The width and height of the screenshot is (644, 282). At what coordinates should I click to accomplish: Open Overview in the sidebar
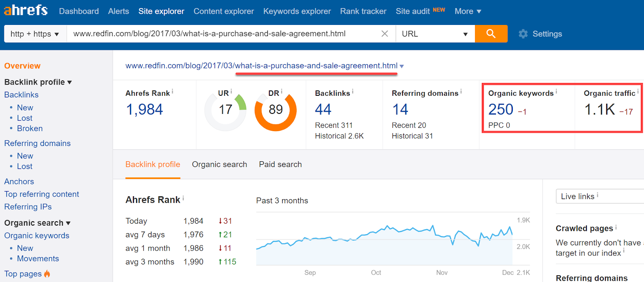(22, 66)
